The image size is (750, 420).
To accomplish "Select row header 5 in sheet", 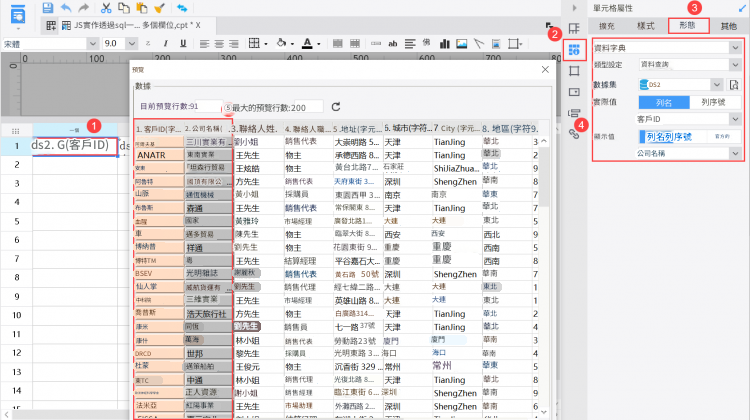I will tap(17, 221).
